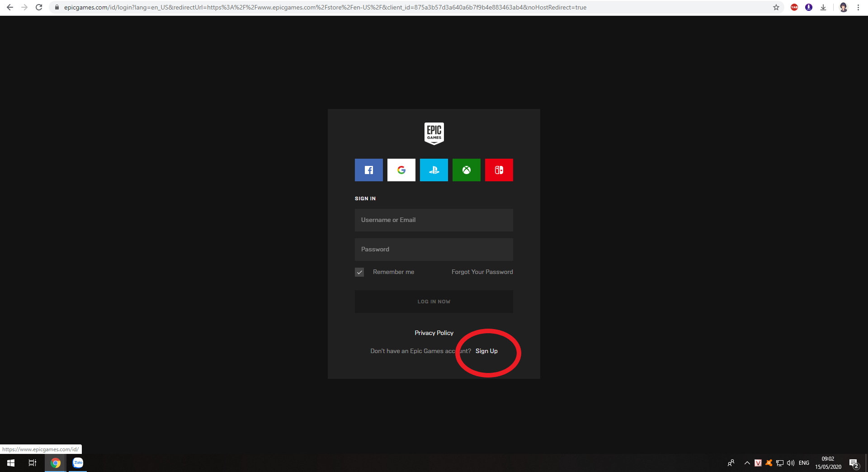Sign in with the Xbox icon
Image resolution: width=868 pixels, height=472 pixels.
[466, 170]
